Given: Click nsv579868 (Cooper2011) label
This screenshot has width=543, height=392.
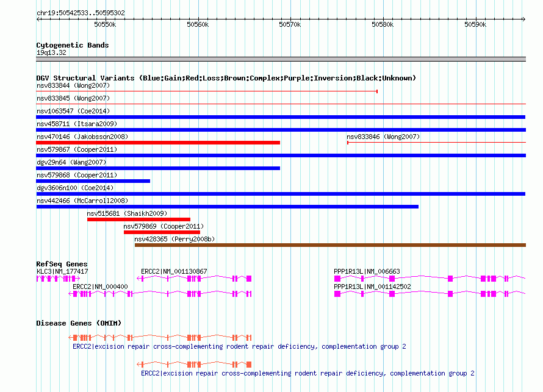Looking at the screenshot, I should pyautogui.click(x=77, y=175).
